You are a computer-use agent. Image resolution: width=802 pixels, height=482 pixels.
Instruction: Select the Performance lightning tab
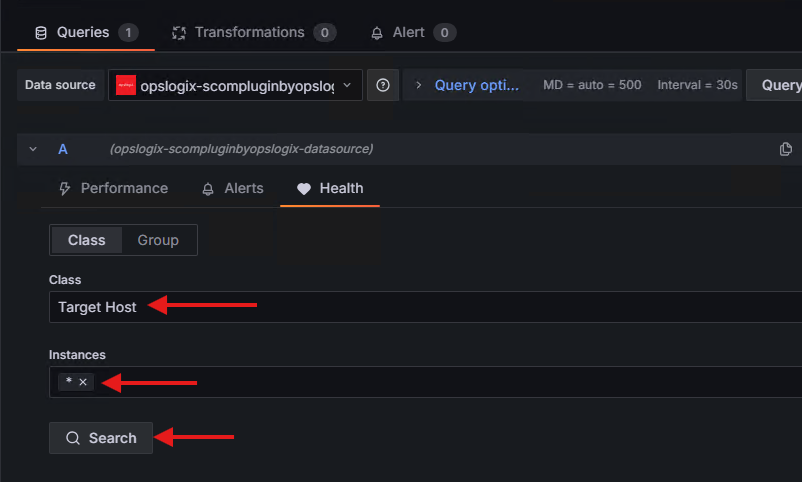coord(113,188)
